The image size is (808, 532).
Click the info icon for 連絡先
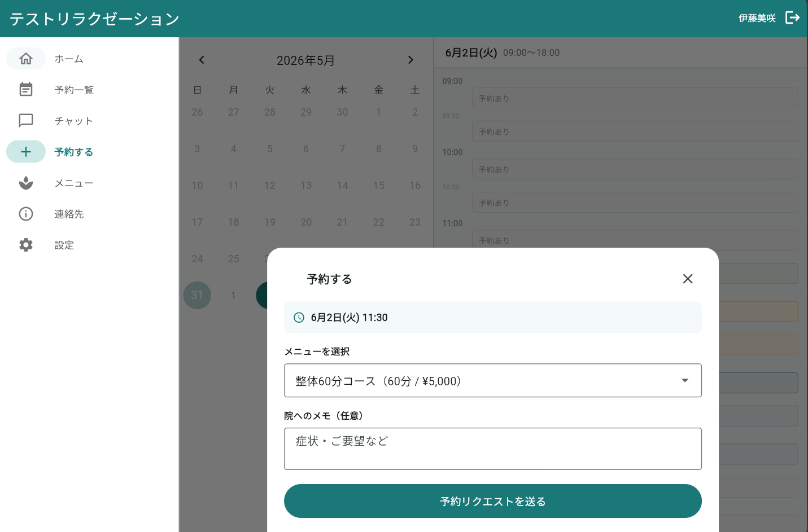26,214
